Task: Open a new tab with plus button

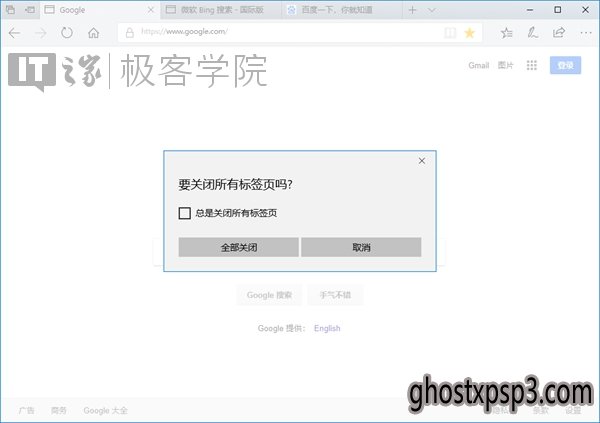Action: coord(412,10)
